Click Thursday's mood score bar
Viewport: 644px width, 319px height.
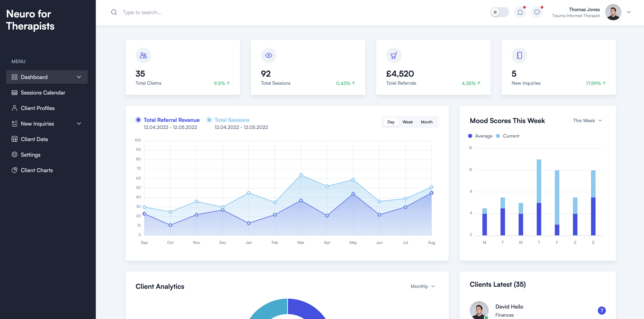point(539,197)
